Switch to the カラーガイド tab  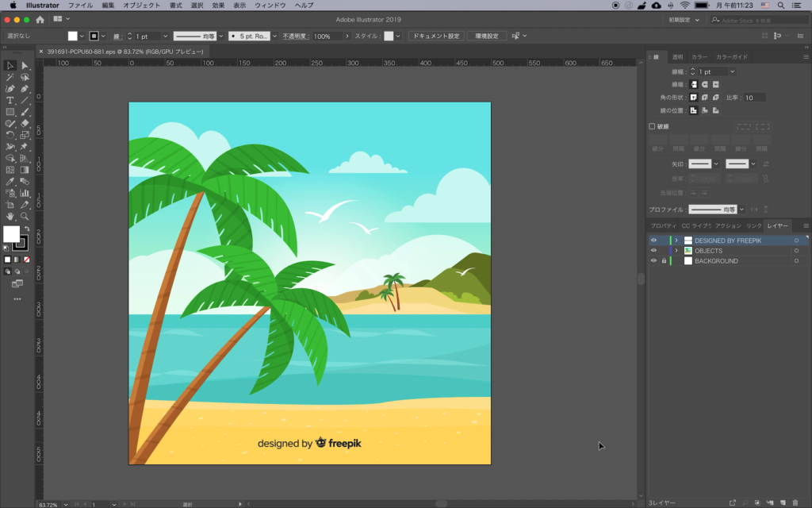731,57
